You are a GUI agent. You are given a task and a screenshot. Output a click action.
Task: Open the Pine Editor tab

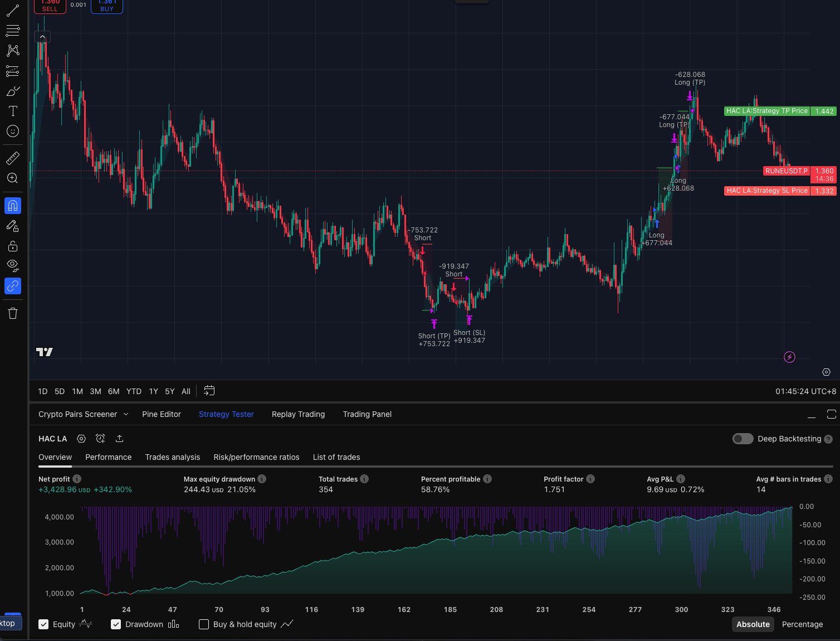coord(162,414)
